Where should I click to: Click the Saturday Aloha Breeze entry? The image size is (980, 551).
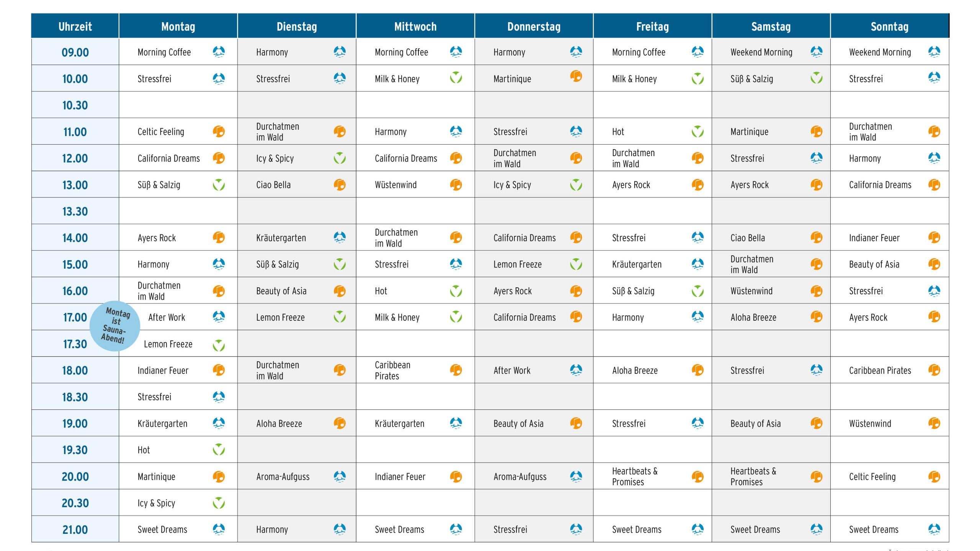(753, 317)
